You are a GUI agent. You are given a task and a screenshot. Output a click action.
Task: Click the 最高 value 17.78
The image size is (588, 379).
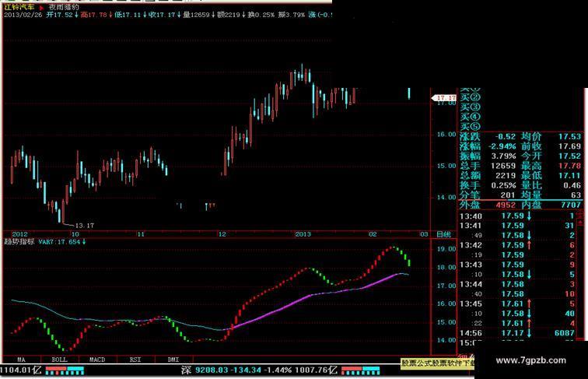569,166
